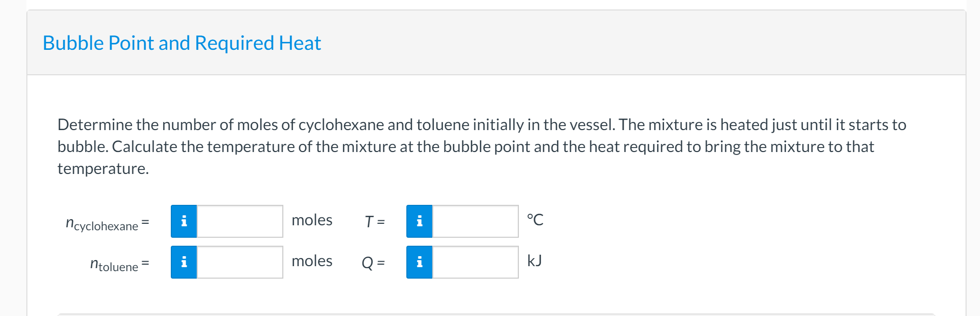
Task: Click the info icon for toluene moles
Action: 184,262
